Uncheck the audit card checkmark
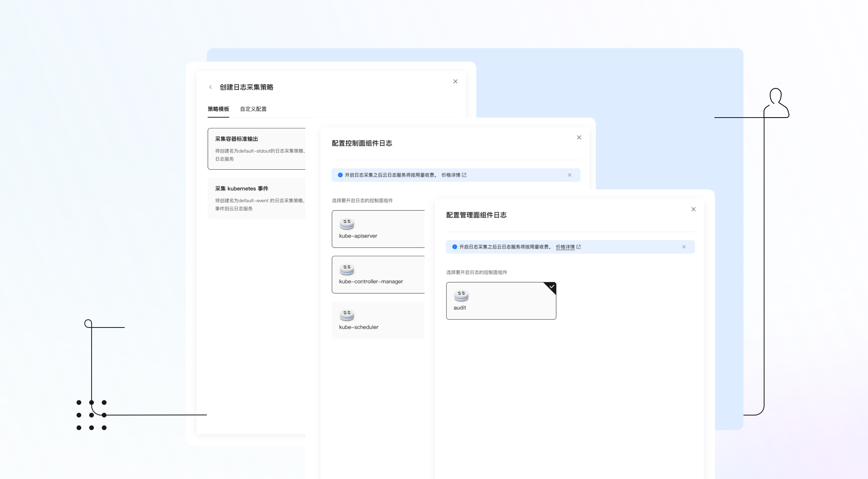The width and height of the screenshot is (868, 479). (x=552, y=287)
